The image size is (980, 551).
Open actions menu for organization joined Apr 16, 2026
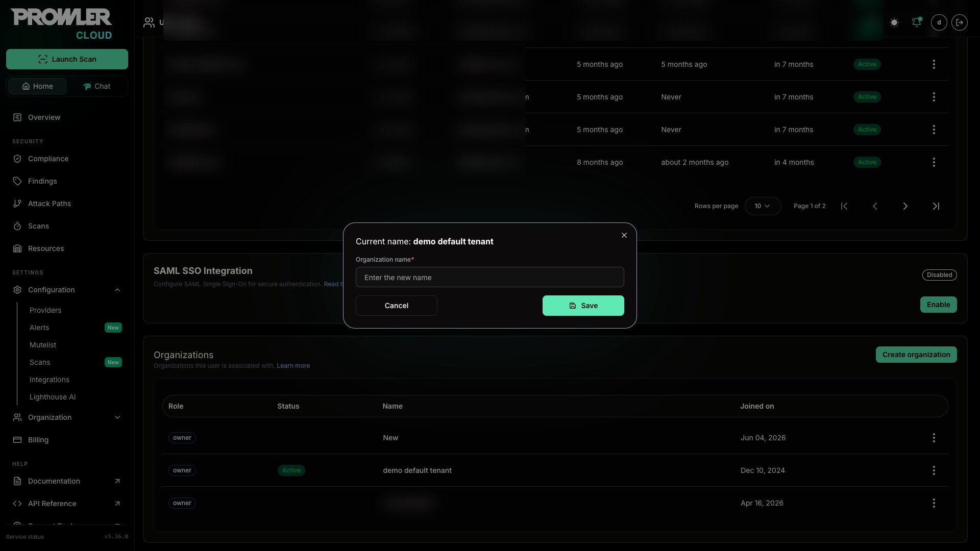[x=934, y=503]
